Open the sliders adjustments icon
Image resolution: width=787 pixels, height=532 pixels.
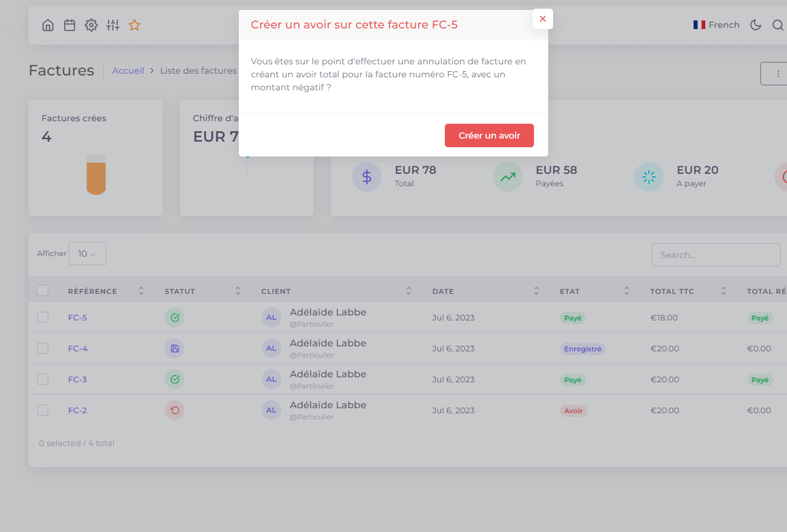(x=113, y=25)
